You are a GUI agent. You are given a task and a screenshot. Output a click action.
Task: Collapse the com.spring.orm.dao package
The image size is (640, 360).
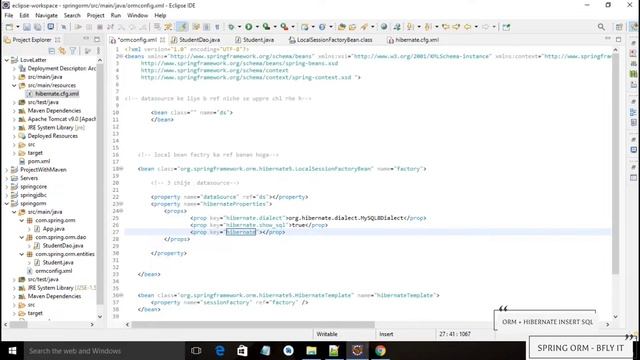point(22,237)
